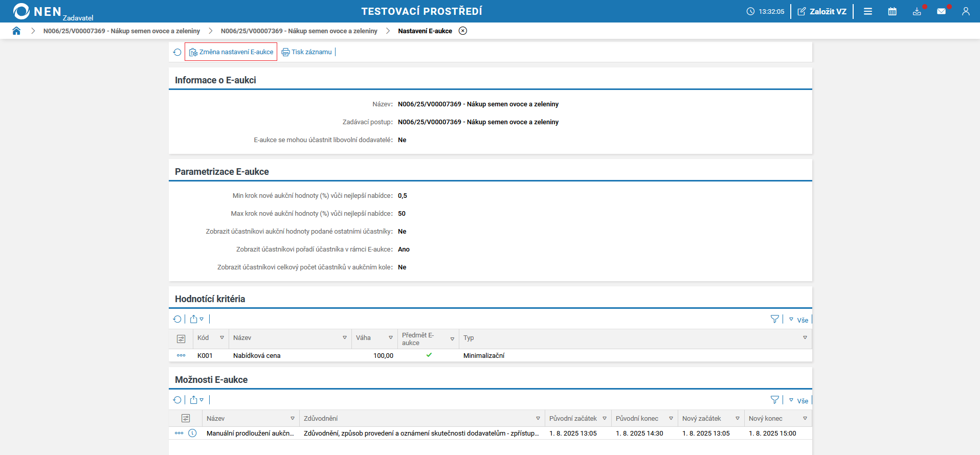The image size is (980, 455).
Task: Open the Váha column filter dropdown
Action: click(x=391, y=338)
